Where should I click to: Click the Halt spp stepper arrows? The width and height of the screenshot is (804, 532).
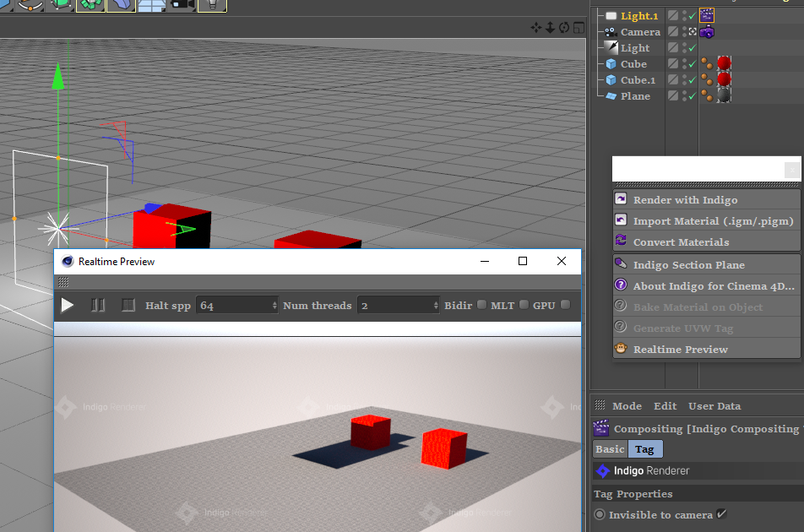(x=274, y=306)
